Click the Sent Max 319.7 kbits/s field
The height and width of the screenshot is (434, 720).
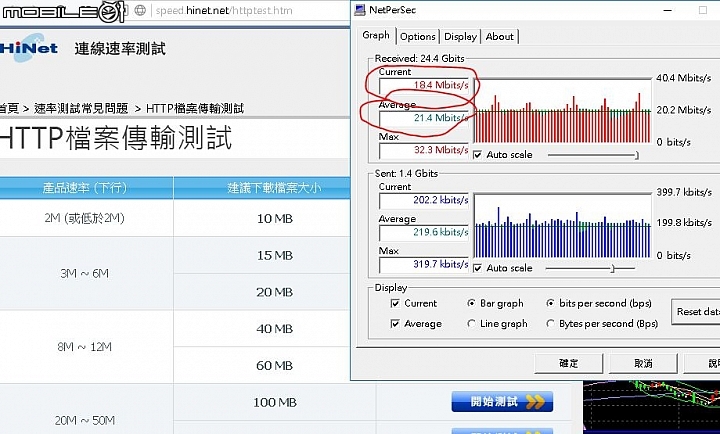pos(424,265)
